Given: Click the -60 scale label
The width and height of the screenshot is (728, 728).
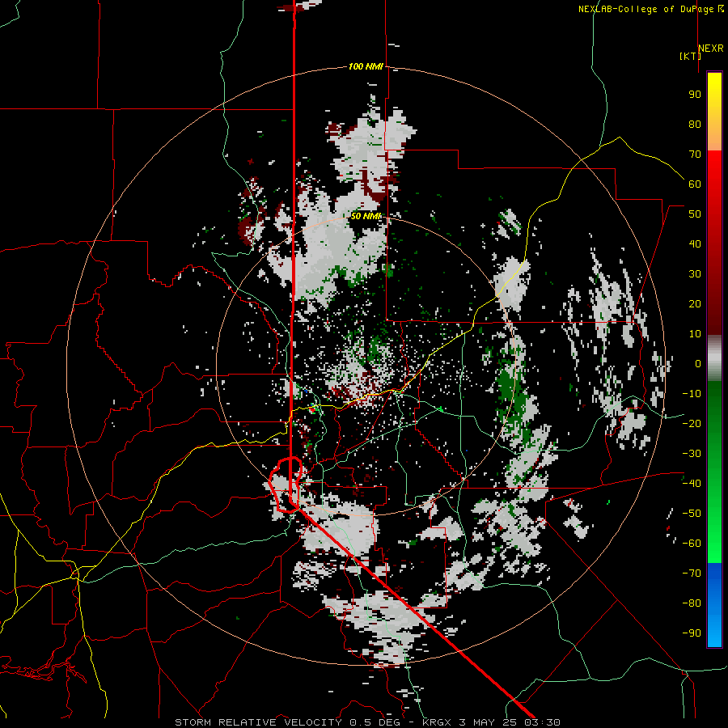Looking at the screenshot, I should (692, 544).
